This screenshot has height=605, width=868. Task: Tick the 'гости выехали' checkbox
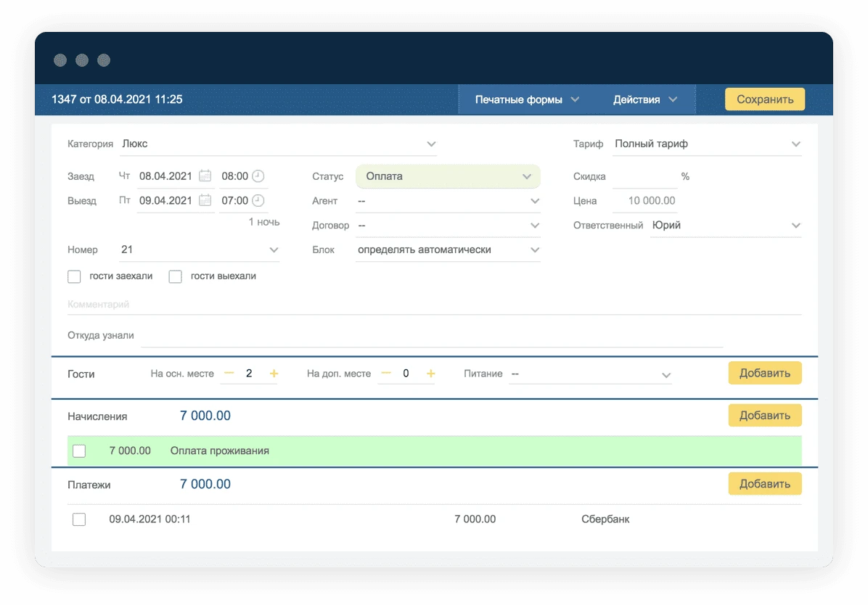pos(176,276)
